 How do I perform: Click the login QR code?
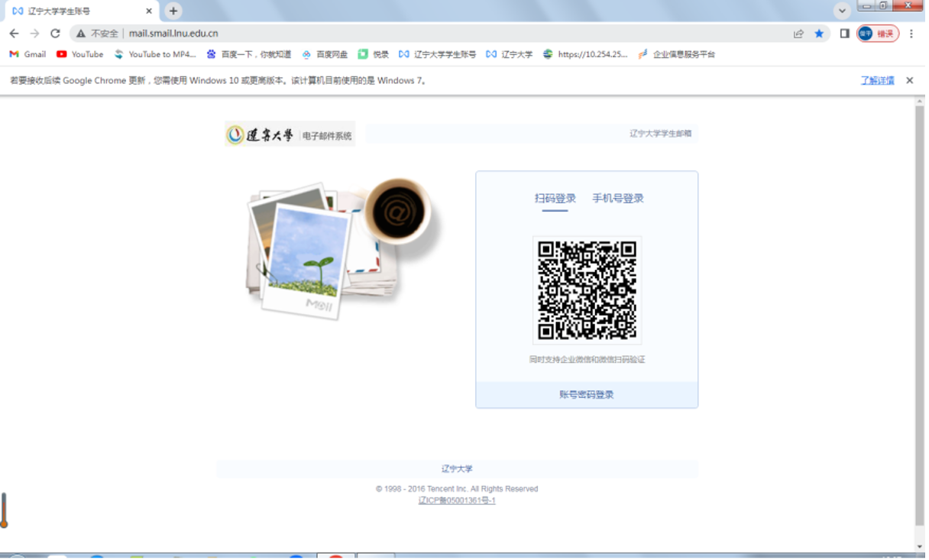tap(587, 290)
